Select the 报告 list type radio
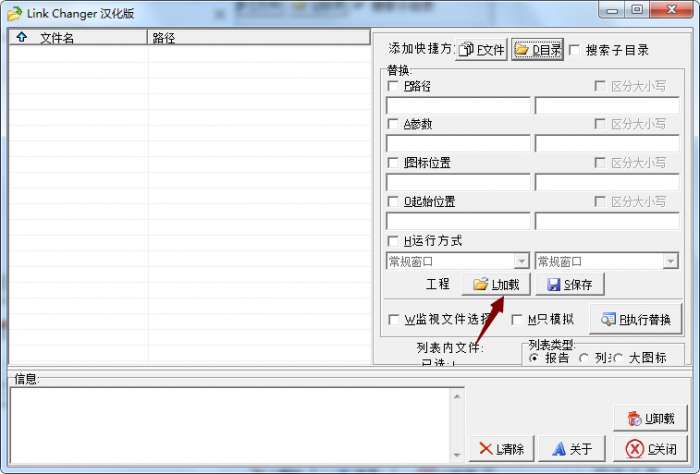700x474 pixels. click(x=533, y=358)
